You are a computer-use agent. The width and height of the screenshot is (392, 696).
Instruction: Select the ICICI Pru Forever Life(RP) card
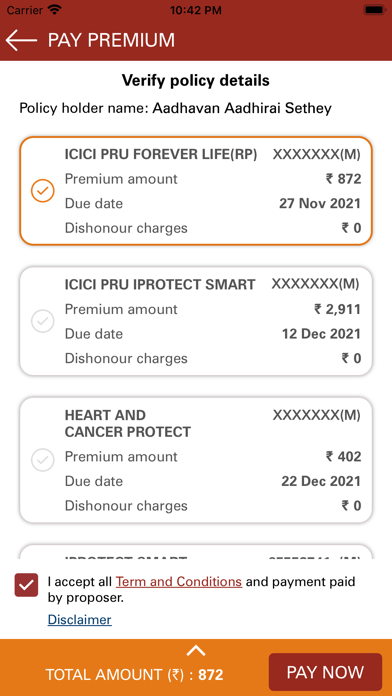(x=196, y=191)
